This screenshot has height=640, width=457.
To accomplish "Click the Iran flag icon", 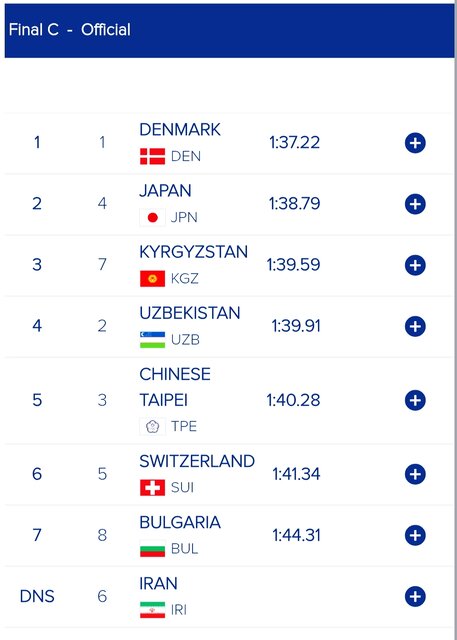I will coord(153,610).
